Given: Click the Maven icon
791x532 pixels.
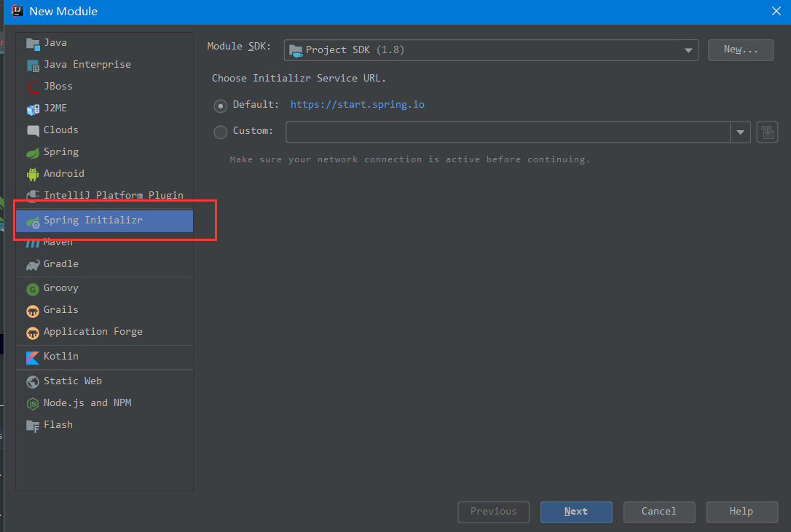Looking at the screenshot, I should [33, 244].
